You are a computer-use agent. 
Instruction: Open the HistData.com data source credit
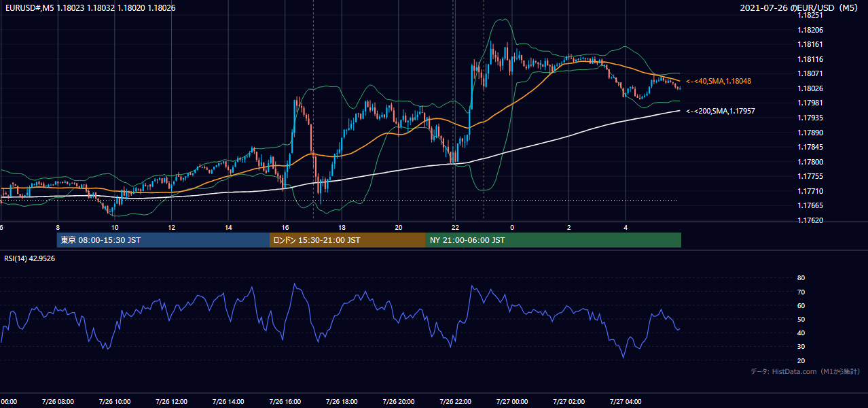tap(806, 371)
